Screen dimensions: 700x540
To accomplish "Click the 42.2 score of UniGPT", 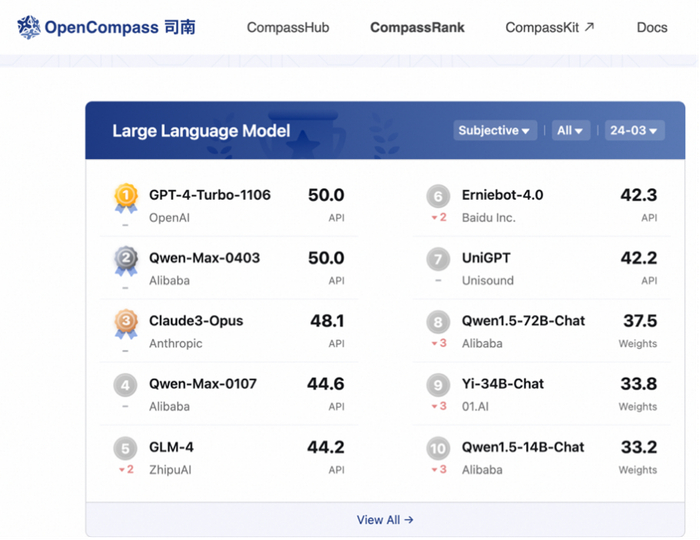I will point(639,258).
